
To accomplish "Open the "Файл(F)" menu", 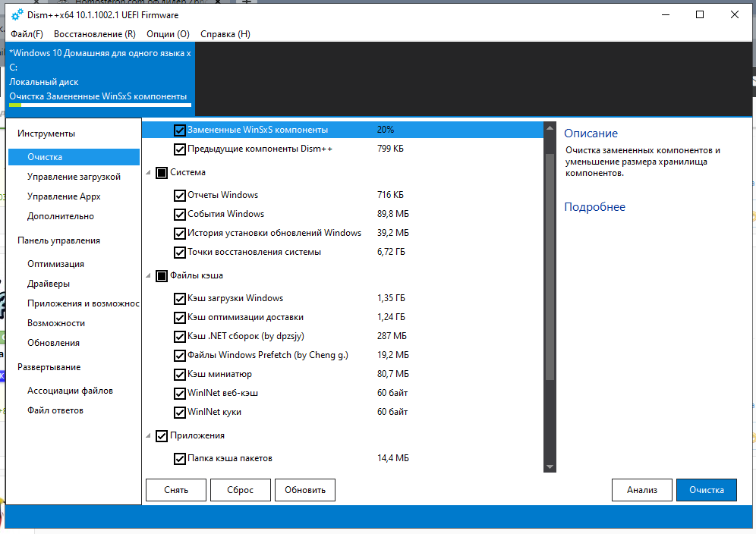I will (x=27, y=34).
